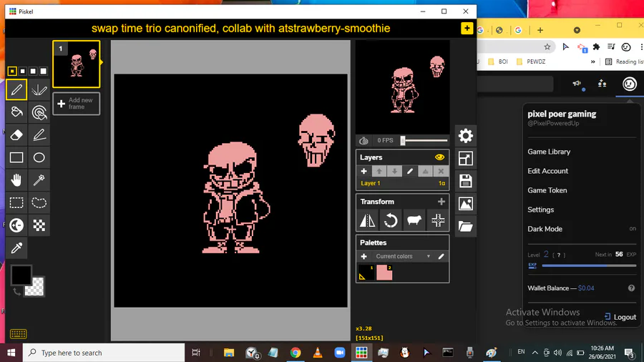
Task: Click Add new frame button
Action: coord(77,104)
